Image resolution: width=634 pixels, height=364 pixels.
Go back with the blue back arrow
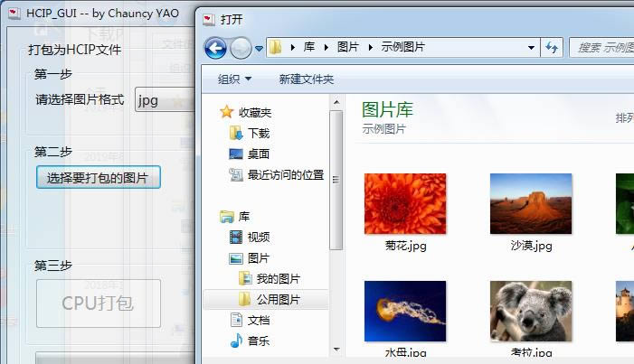point(215,49)
